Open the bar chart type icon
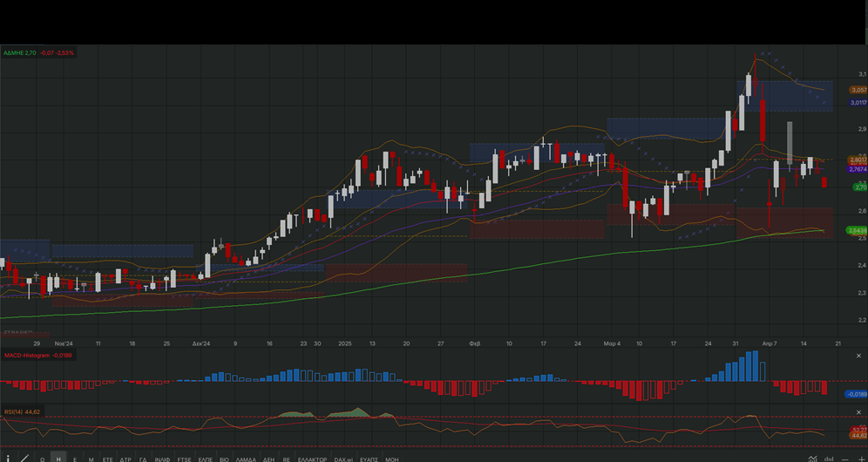This screenshot has width=868, height=462. pos(830,459)
